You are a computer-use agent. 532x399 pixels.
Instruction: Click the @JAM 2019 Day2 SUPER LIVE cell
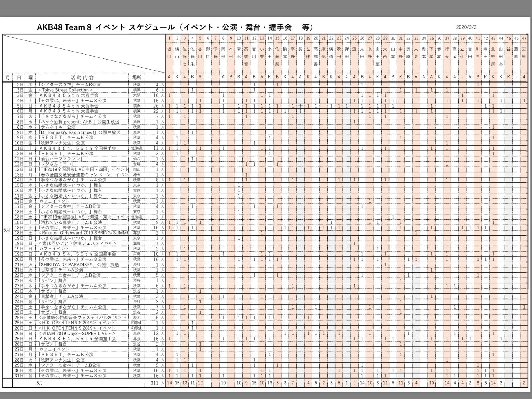[77, 333]
